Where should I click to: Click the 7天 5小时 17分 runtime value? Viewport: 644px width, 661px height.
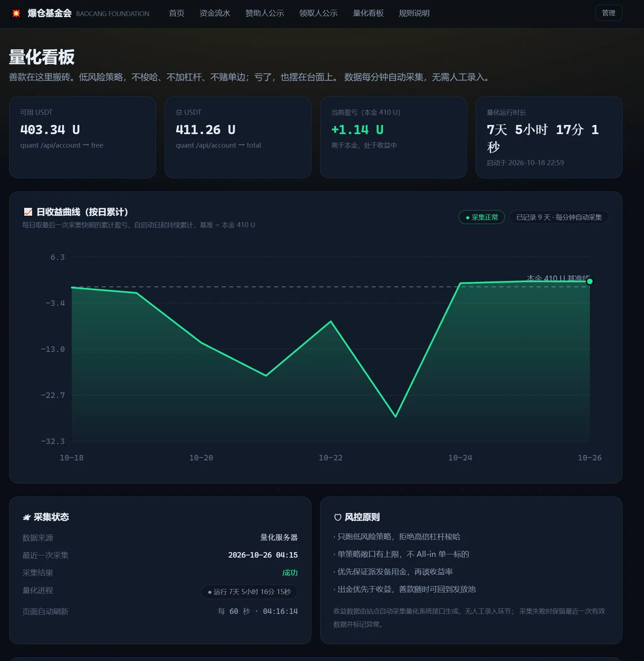(543, 138)
